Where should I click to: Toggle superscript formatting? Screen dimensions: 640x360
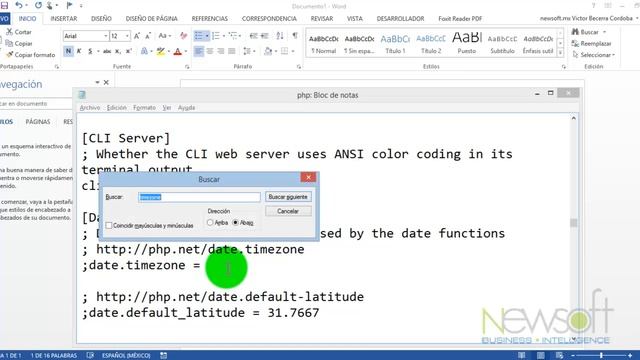pyautogui.click(x=129, y=51)
